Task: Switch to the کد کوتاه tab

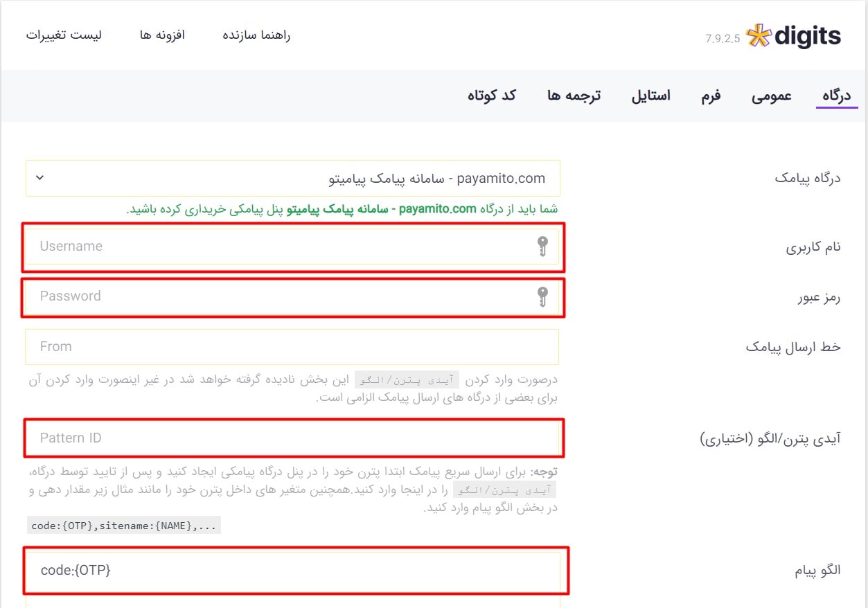Action: (492, 96)
